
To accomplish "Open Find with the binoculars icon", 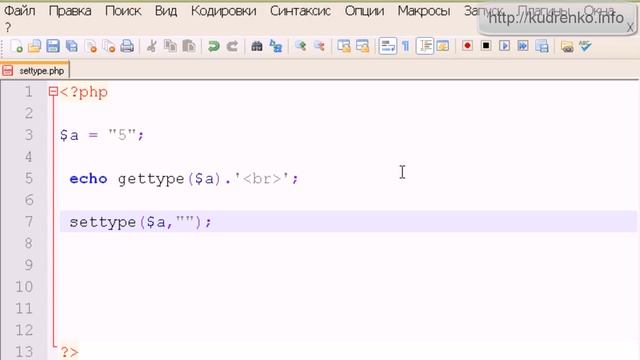I will pos(257,46).
